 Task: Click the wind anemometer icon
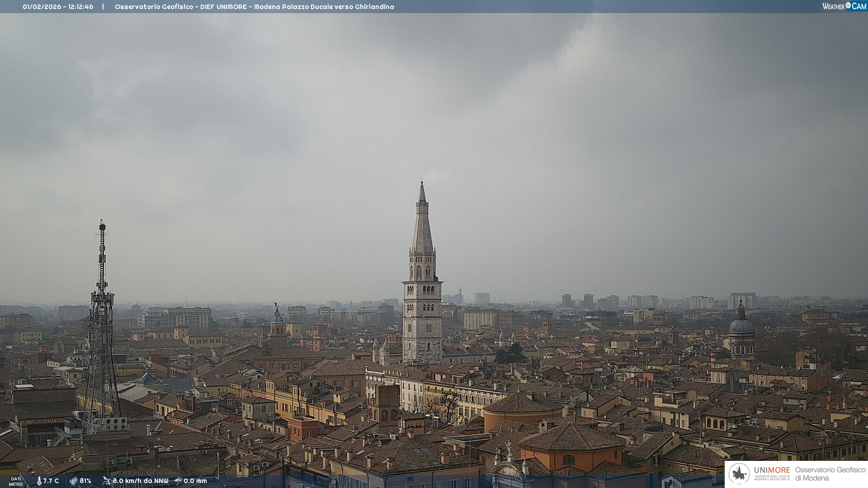point(106,481)
